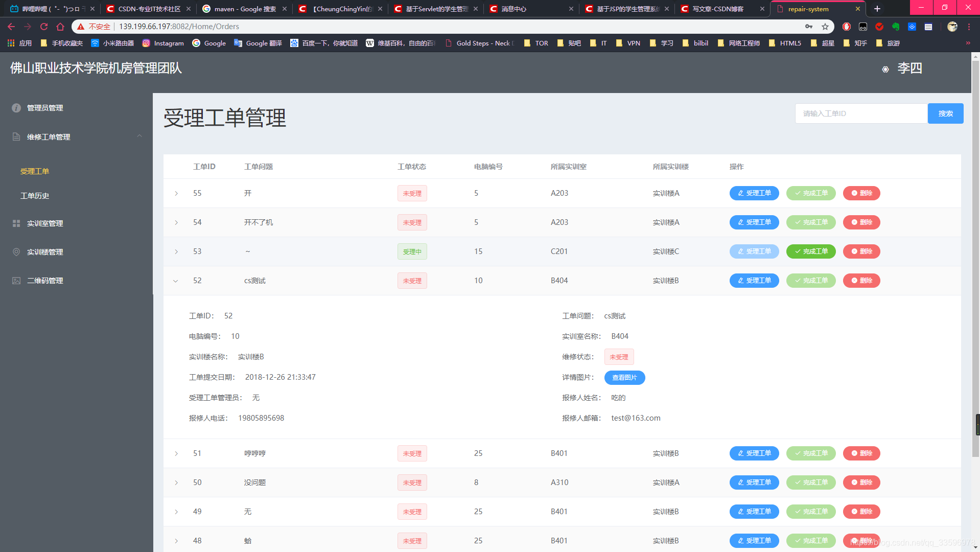Toggle the 未受理 status badge on order 55
The width and height of the screenshot is (980, 552).
click(x=412, y=193)
